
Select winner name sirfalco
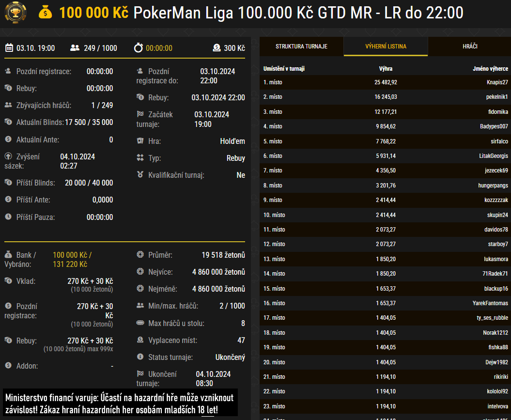[499, 141]
